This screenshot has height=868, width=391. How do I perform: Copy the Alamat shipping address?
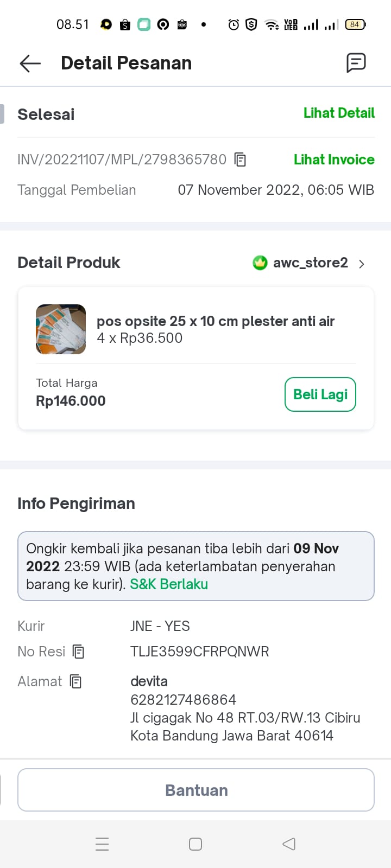click(x=76, y=681)
